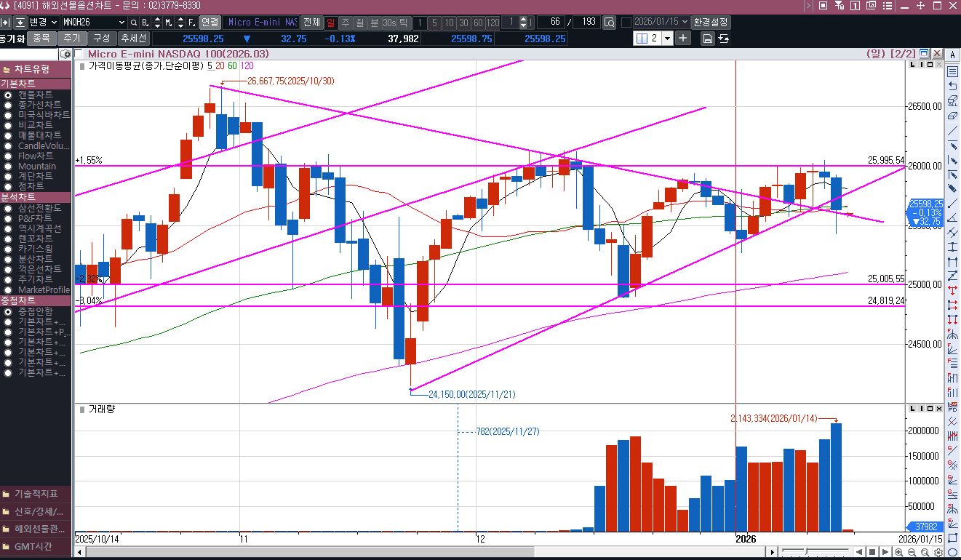Select the 삼선전환도 analysis chart option
Screen dimensions: 961x560
click(39, 208)
